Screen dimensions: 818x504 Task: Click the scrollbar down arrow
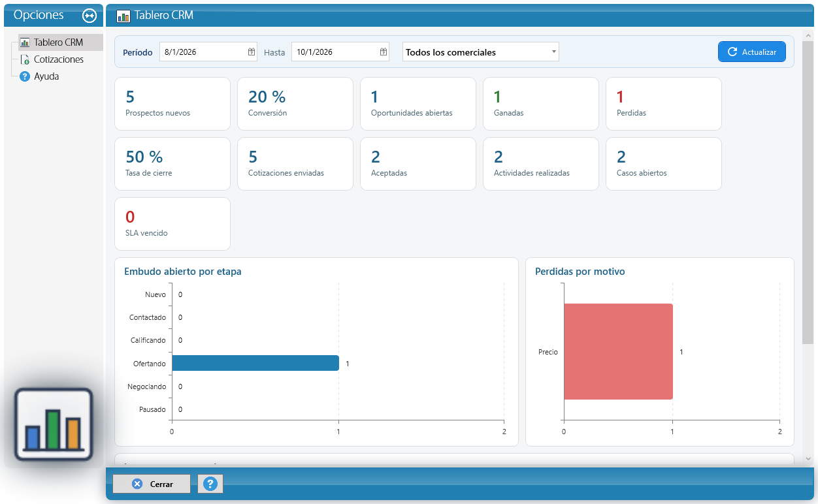tap(808, 459)
